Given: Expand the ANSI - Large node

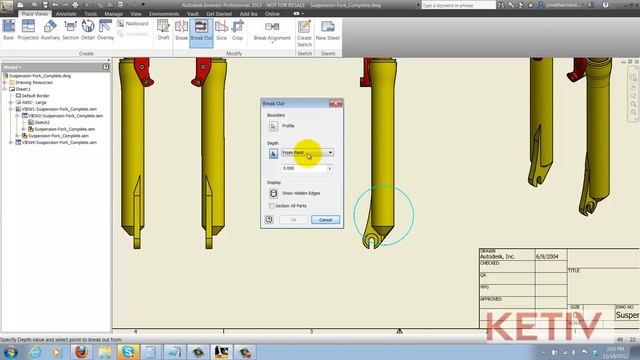Looking at the screenshot, I should 11,102.
